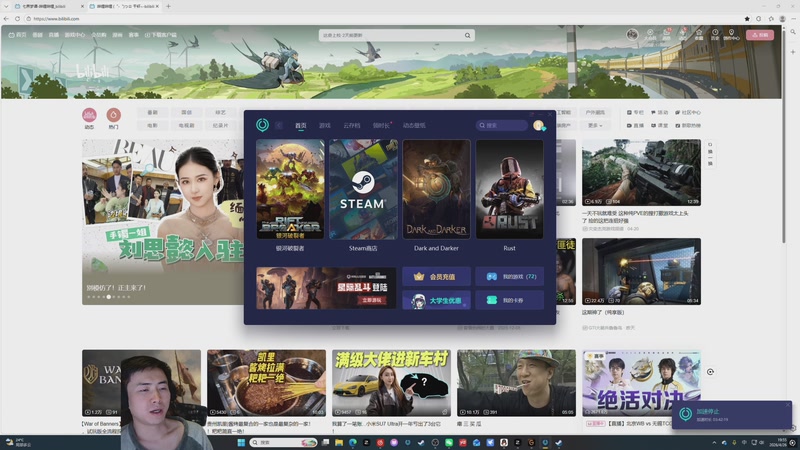Viewport: 800px width, 450px height.
Task: Open 专栏 link on right side
Action: point(635,112)
